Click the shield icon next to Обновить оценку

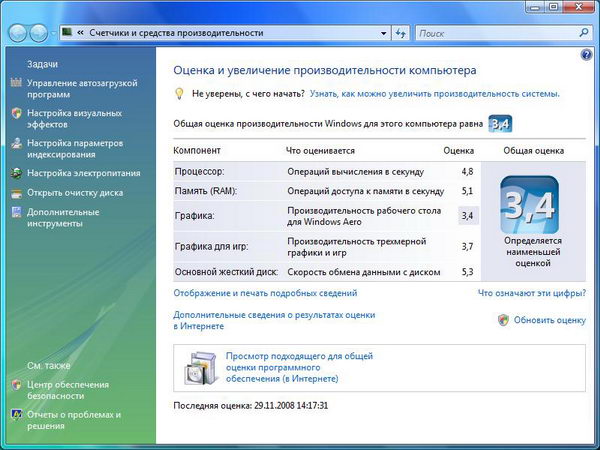[503, 320]
